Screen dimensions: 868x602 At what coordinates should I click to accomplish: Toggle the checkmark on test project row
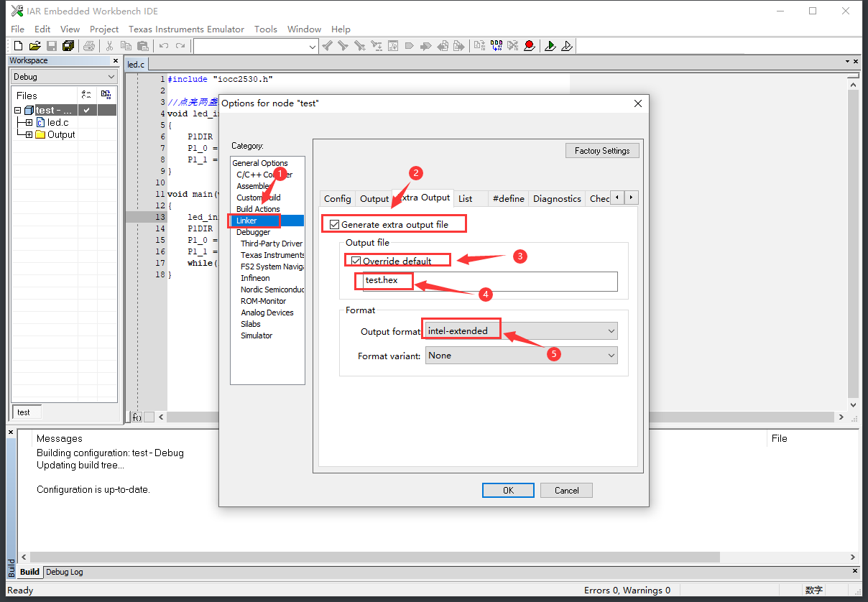point(86,110)
